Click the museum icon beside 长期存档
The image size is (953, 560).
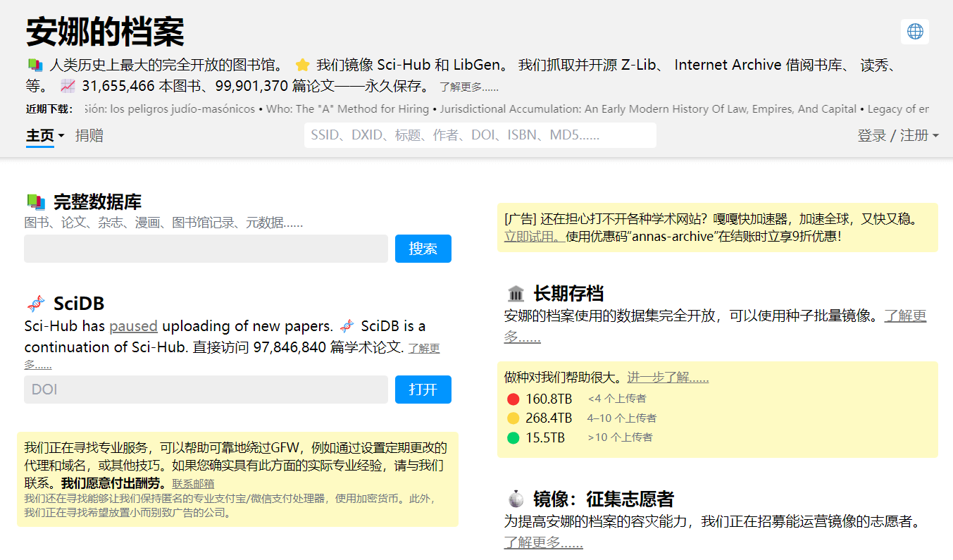(516, 294)
